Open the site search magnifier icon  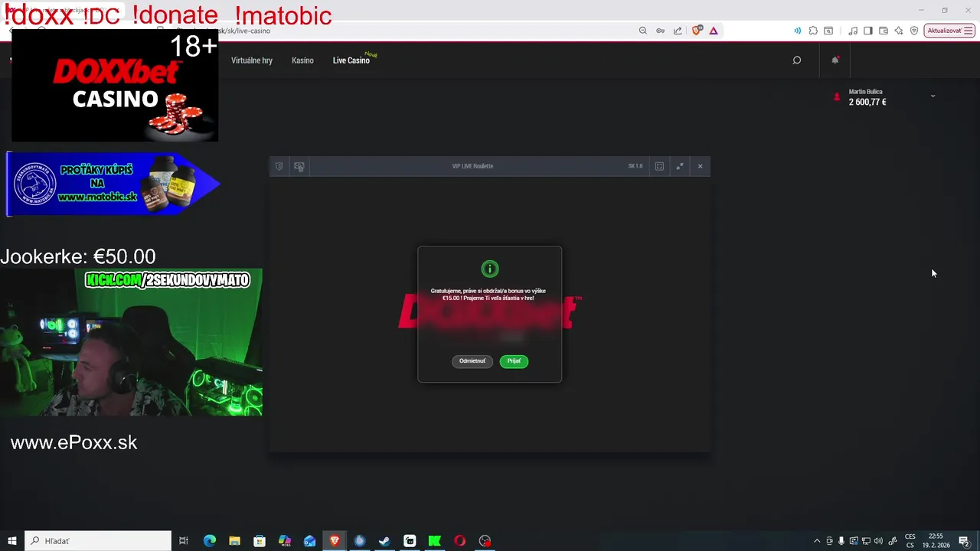(797, 60)
